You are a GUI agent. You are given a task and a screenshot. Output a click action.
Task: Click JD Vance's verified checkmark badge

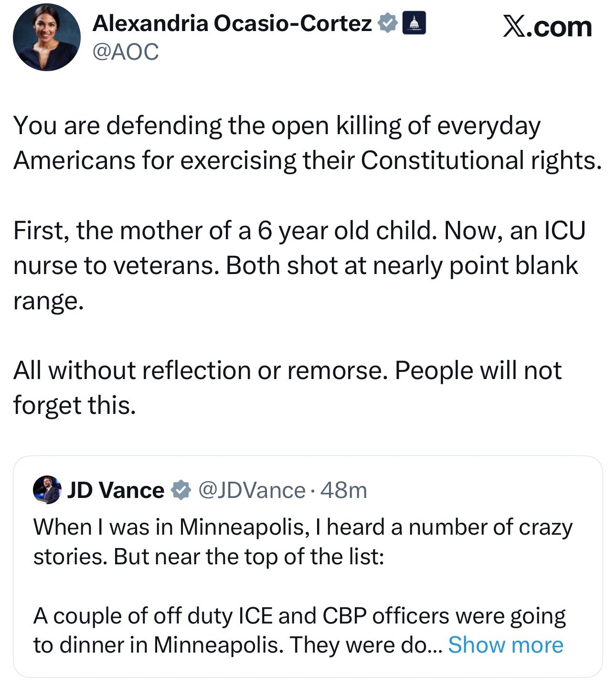point(181,490)
